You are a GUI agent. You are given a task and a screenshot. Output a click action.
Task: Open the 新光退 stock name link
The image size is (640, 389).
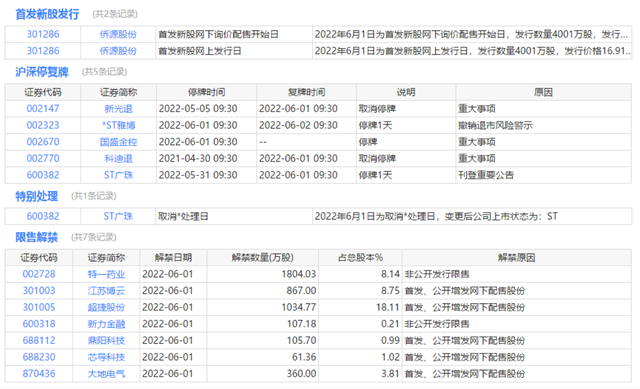[118, 109]
